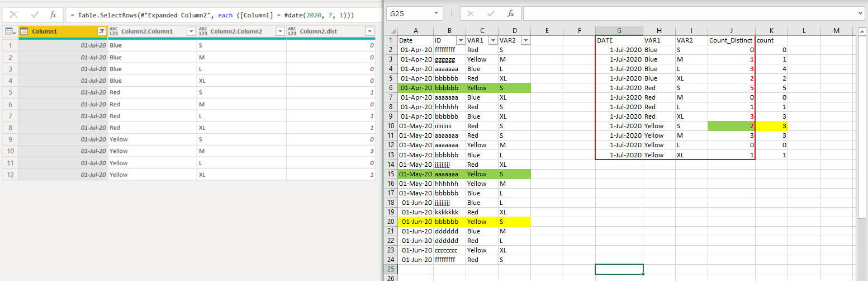Click the Excel formula bar cancel X icon
The image size is (868, 281).
pos(470,13)
